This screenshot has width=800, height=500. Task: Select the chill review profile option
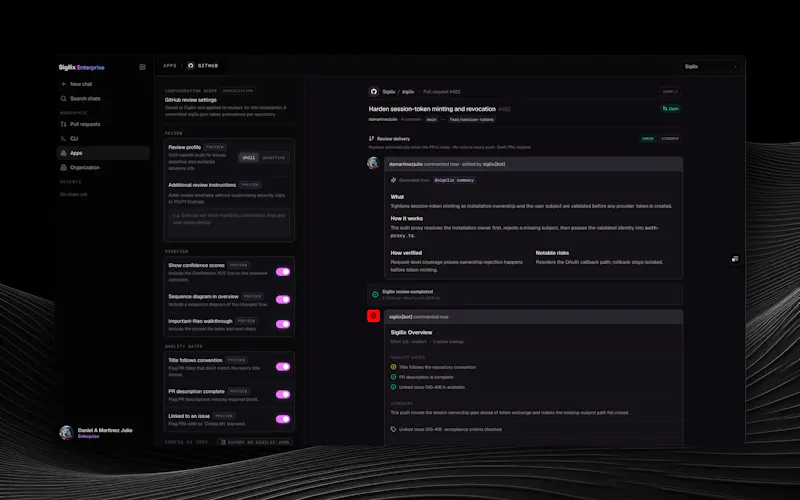click(248, 158)
